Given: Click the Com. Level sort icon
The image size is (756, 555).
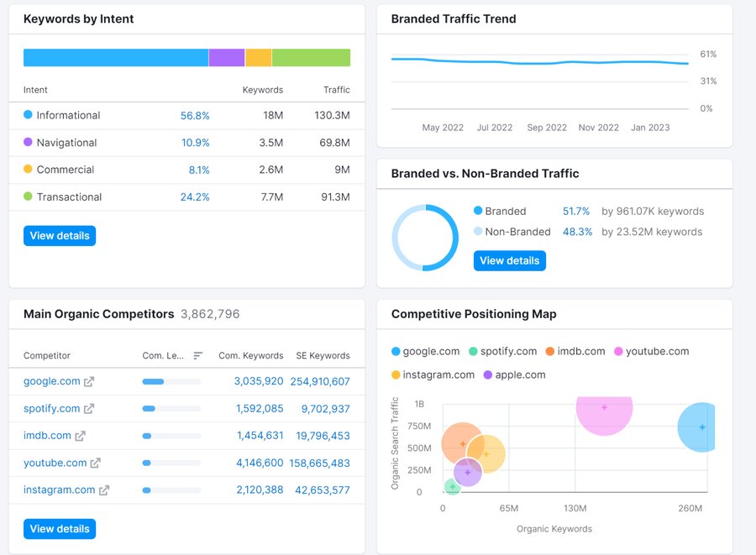Looking at the screenshot, I should (x=198, y=356).
